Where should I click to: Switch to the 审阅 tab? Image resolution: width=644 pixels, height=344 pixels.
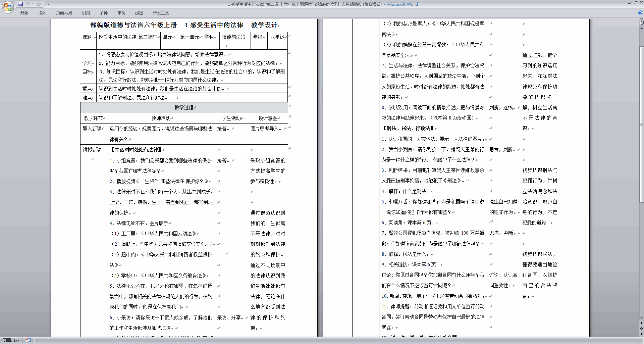click(121, 13)
